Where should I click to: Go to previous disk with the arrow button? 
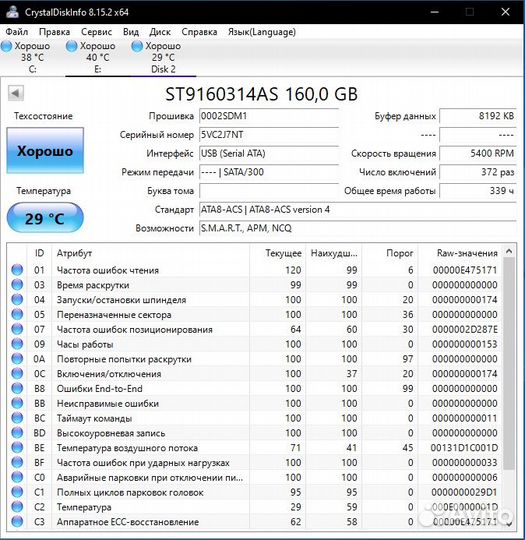tap(16, 93)
